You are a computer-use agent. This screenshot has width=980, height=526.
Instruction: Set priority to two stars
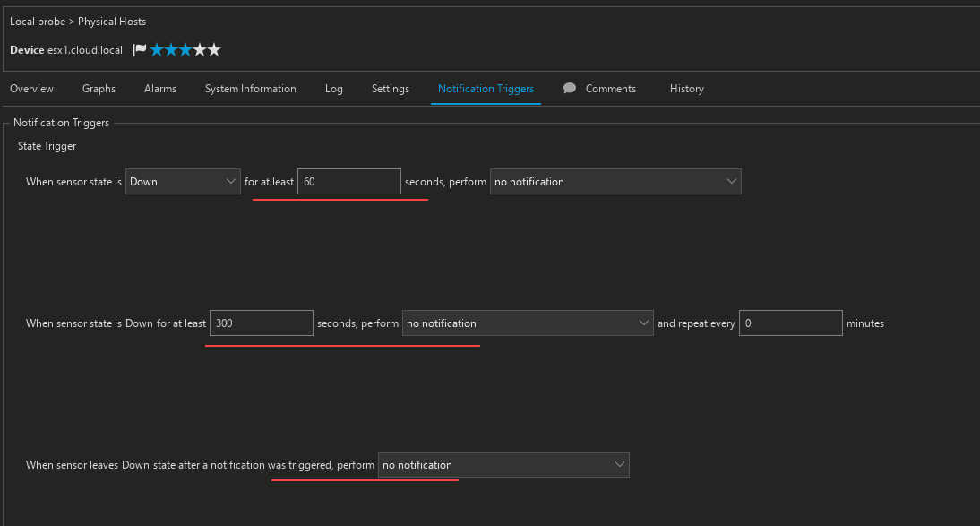tap(171, 50)
